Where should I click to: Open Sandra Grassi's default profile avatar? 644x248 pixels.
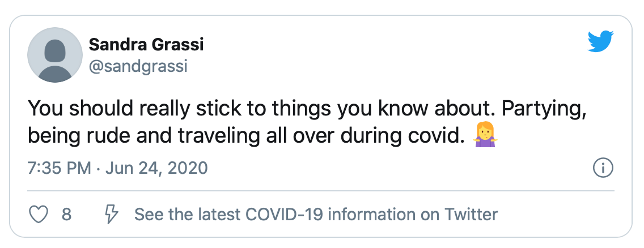point(55,55)
